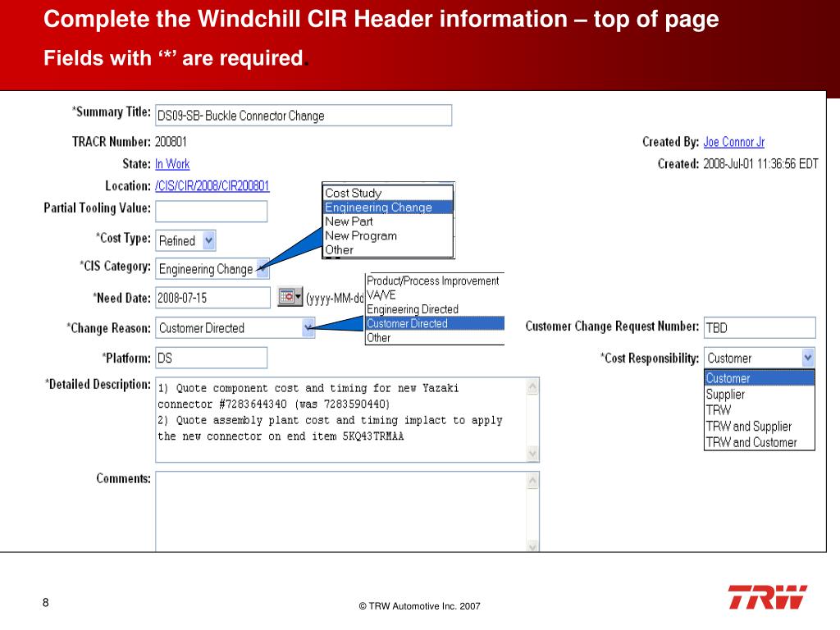Select Engineering Change list option

pos(388,208)
